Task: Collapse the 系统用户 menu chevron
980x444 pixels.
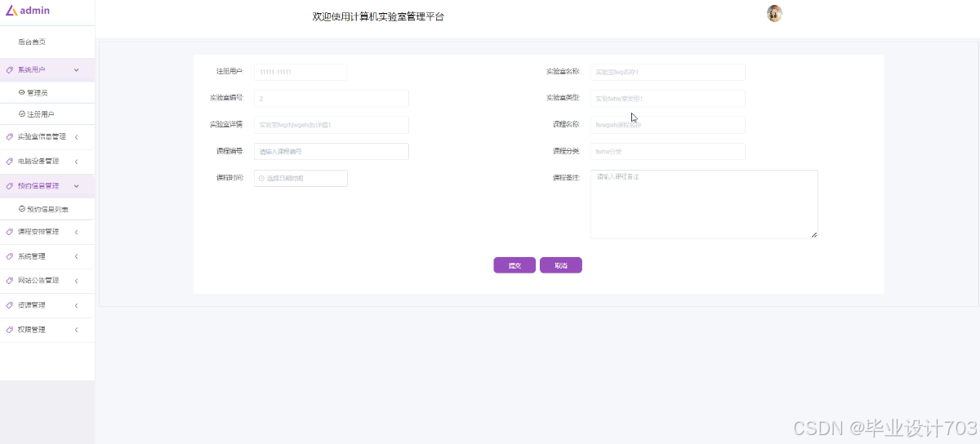Action: point(77,70)
